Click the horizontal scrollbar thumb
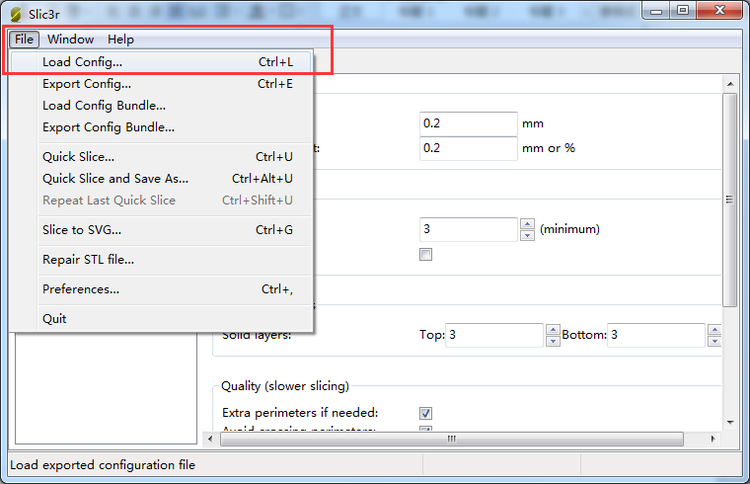The height and width of the screenshot is (484, 750). pos(452,439)
